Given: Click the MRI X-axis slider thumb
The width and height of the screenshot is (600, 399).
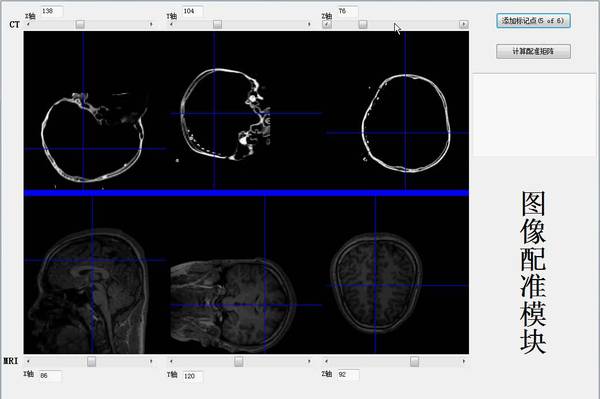Looking at the screenshot, I should [91, 361].
